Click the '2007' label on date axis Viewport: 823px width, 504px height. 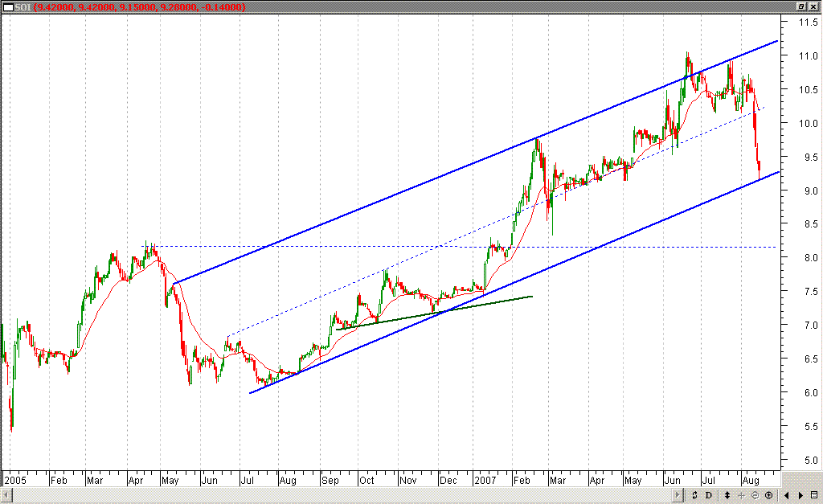coord(485,481)
